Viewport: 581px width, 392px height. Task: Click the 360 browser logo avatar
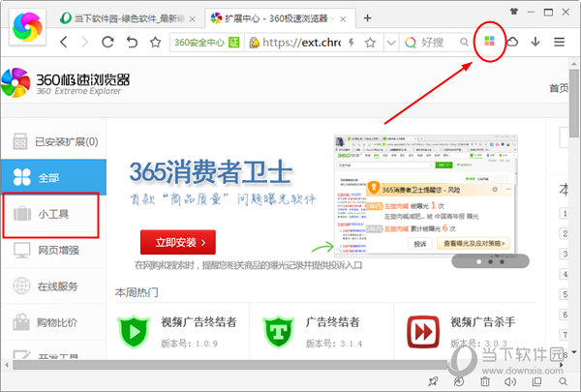point(27,27)
